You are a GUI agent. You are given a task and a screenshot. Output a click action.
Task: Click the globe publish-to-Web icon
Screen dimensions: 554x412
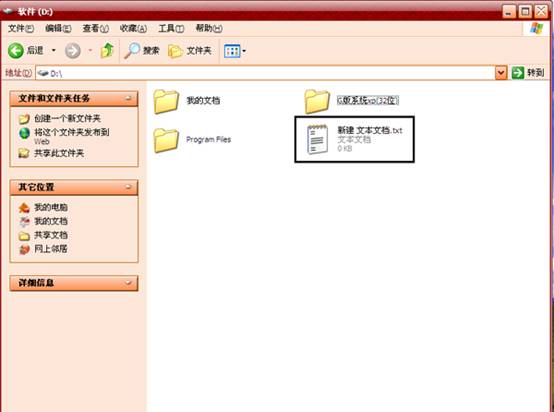(24, 133)
